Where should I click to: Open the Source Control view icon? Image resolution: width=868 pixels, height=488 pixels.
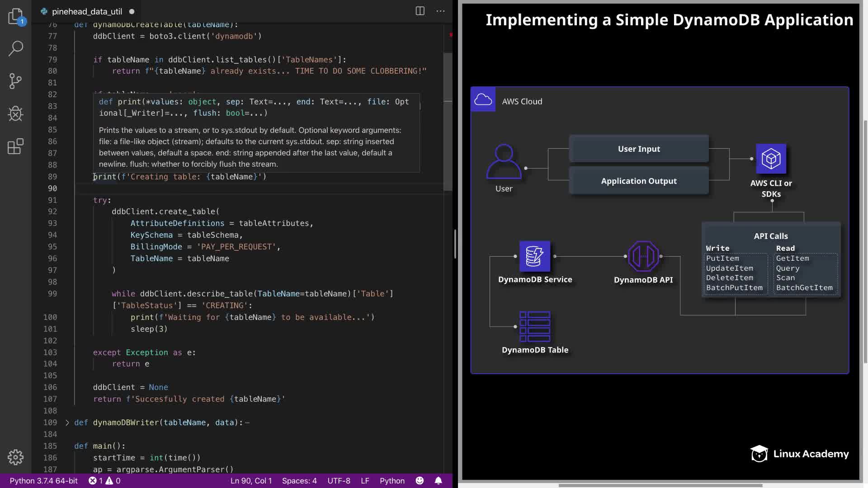(x=15, y=81)
